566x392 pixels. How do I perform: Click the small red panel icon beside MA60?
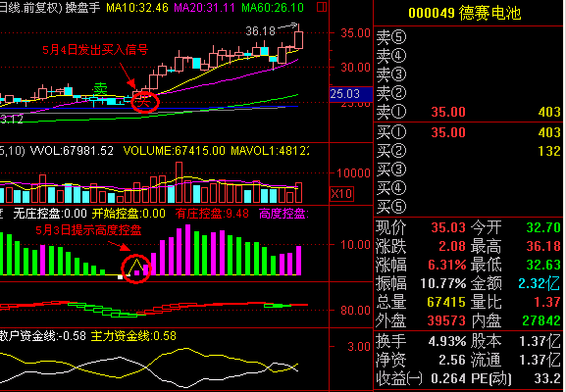click(322, 7)
